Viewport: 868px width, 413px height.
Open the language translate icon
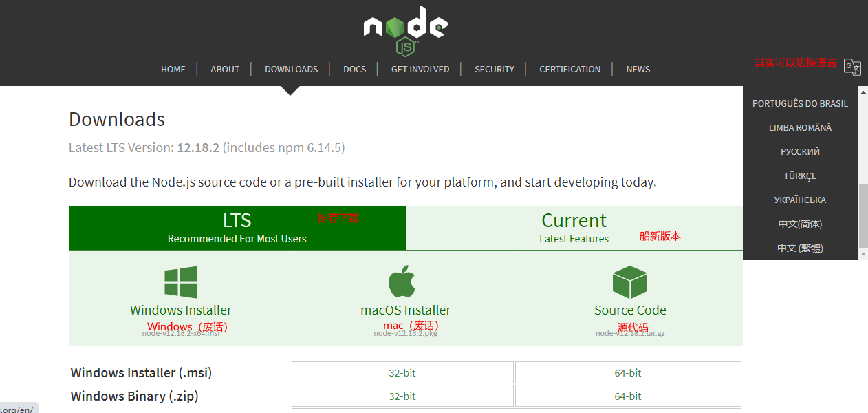coord(852,66)
